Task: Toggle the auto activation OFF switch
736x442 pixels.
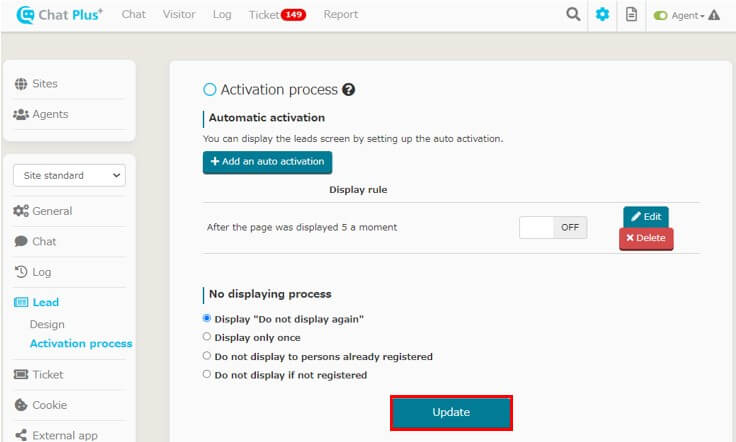Action: (553, 227)
